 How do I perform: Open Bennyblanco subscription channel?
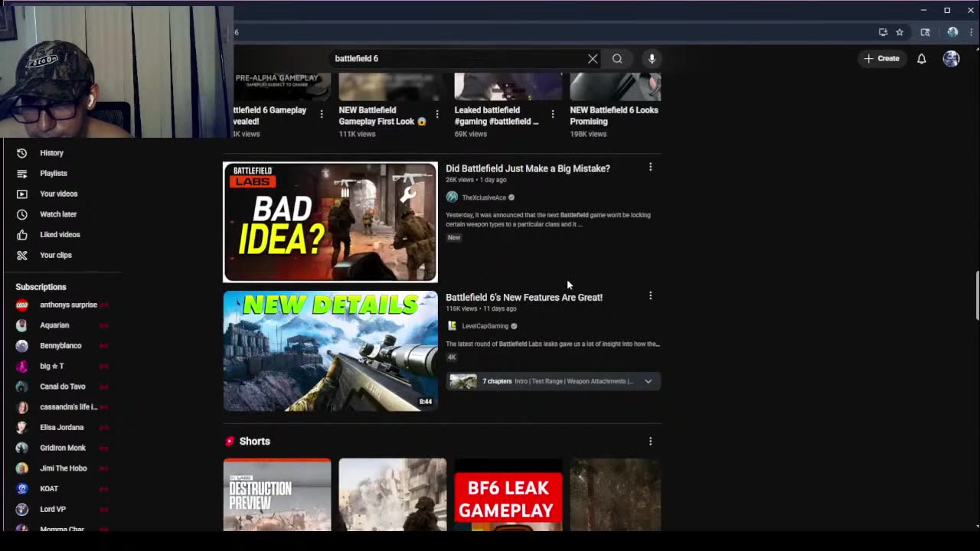click(61, 346)
